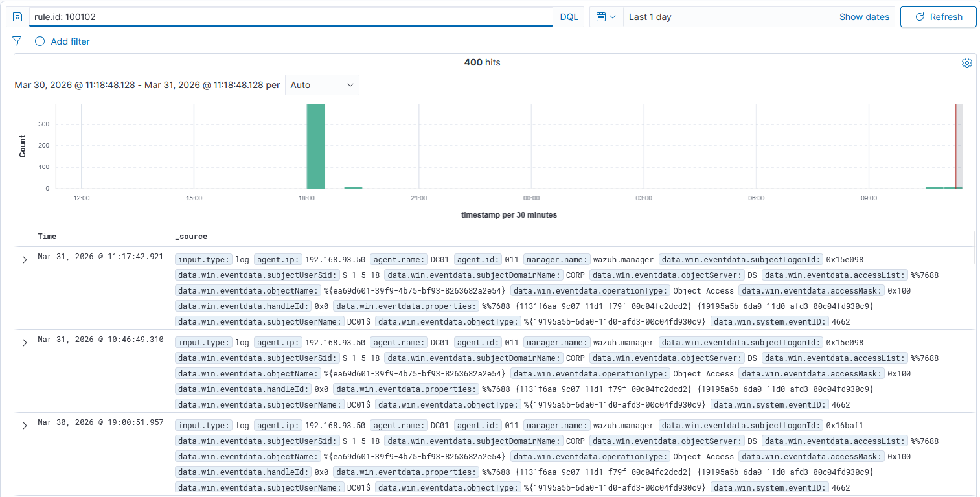Click the filter funnel icon
The width and height of the screenshot is (980, 497).
point(17,41)
